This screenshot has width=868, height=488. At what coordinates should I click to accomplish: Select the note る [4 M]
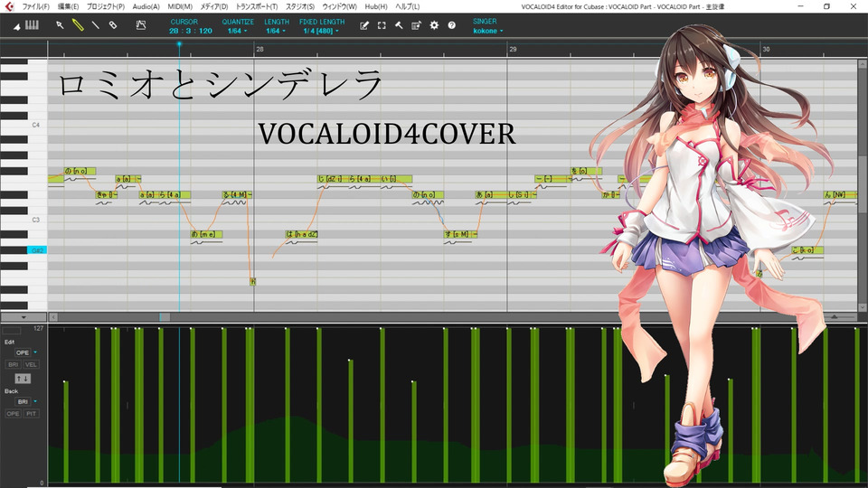[237, 195]
